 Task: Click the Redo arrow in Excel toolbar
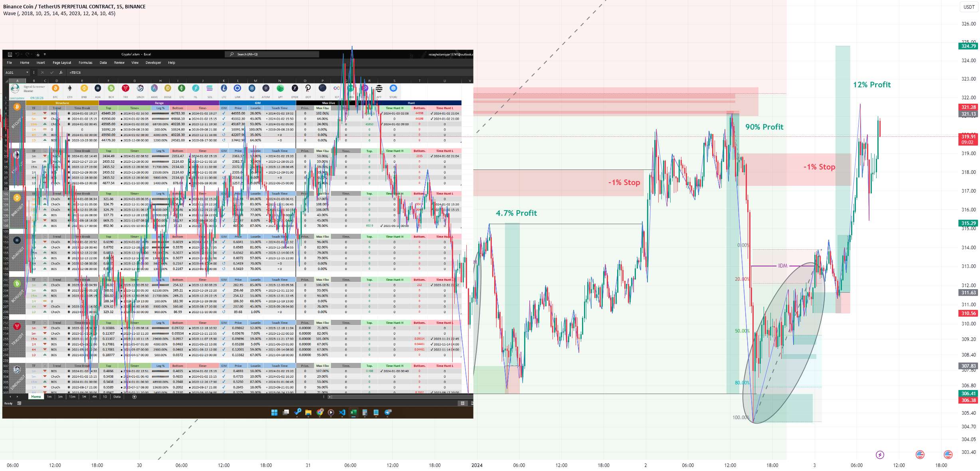pyautogui.click(x=27, y=54)
